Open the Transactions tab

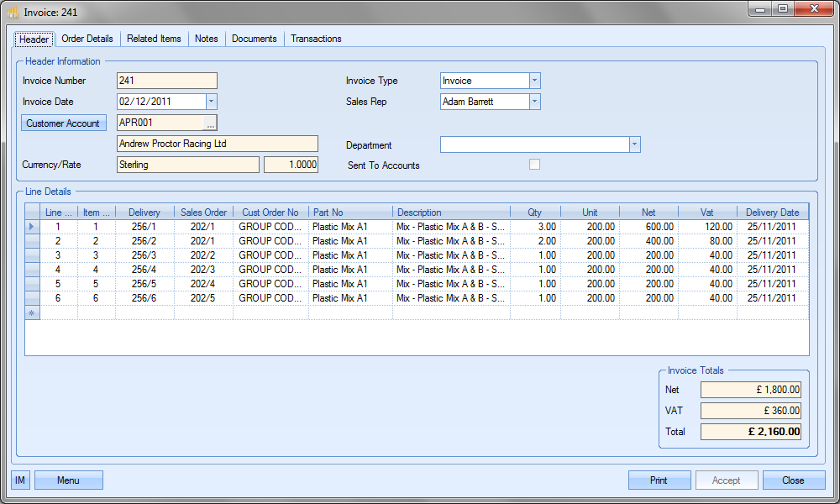coord(316,39)
